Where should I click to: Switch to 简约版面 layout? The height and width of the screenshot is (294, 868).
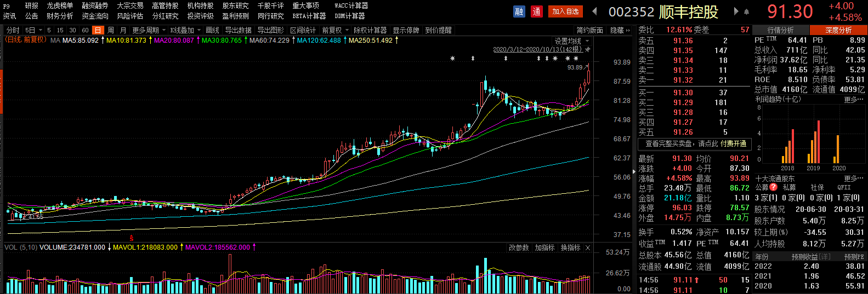(589, 30)
